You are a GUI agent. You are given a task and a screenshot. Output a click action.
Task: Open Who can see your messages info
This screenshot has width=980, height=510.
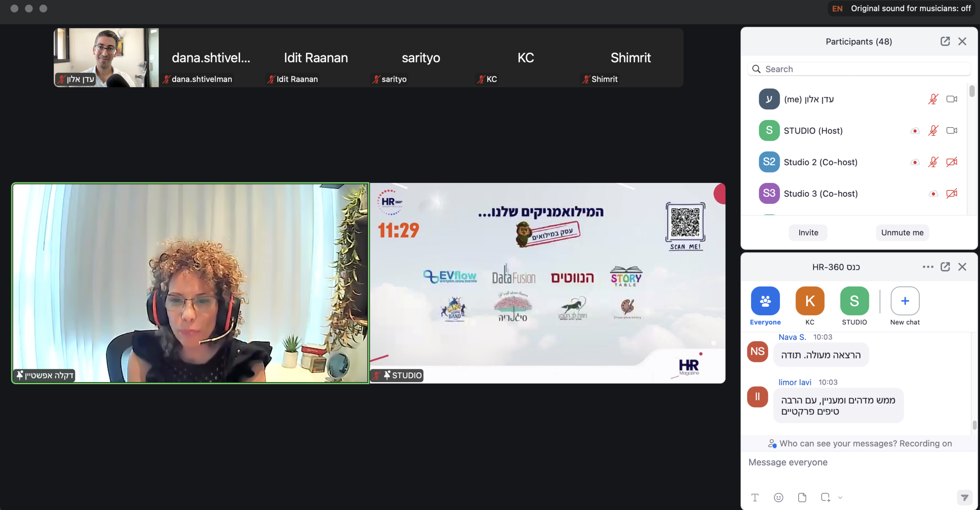859,443
